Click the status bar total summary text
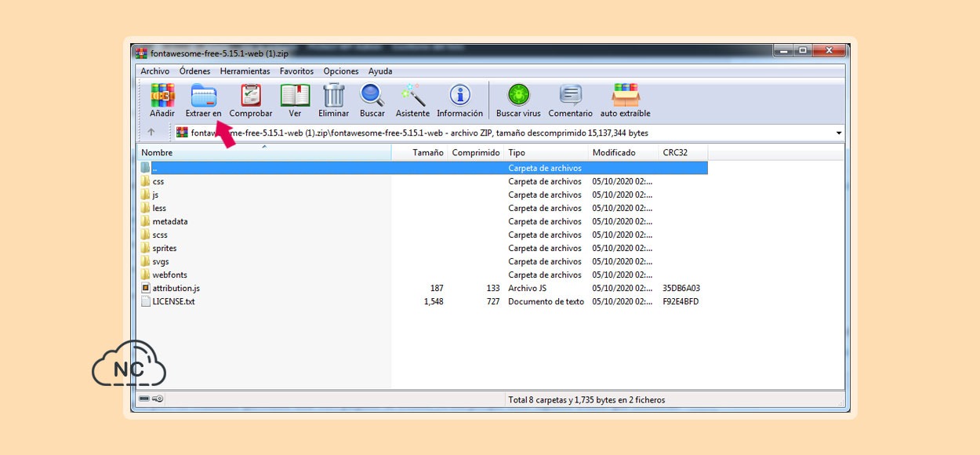Image resolution: width=980 pixels, height=455 pixels. point(586,399)
